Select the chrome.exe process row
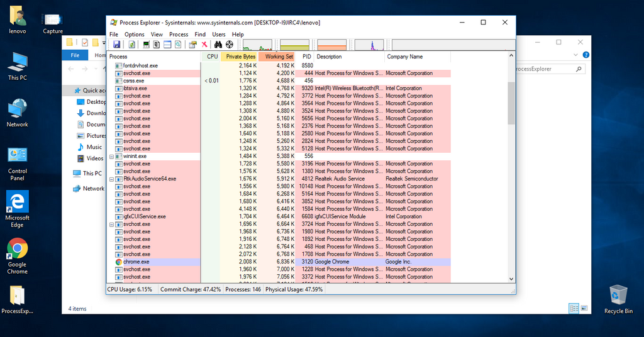 [x=279, y=262]
